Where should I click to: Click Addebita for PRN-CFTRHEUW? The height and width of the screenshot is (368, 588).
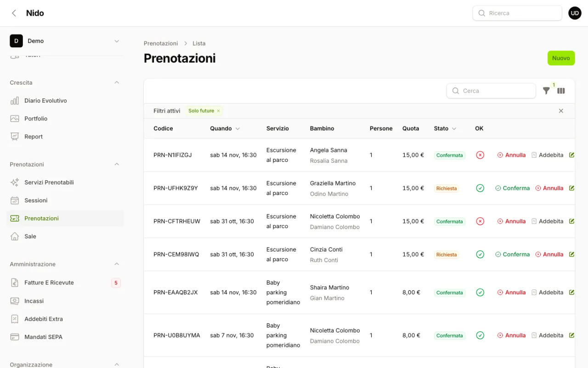tap(547, 221)
